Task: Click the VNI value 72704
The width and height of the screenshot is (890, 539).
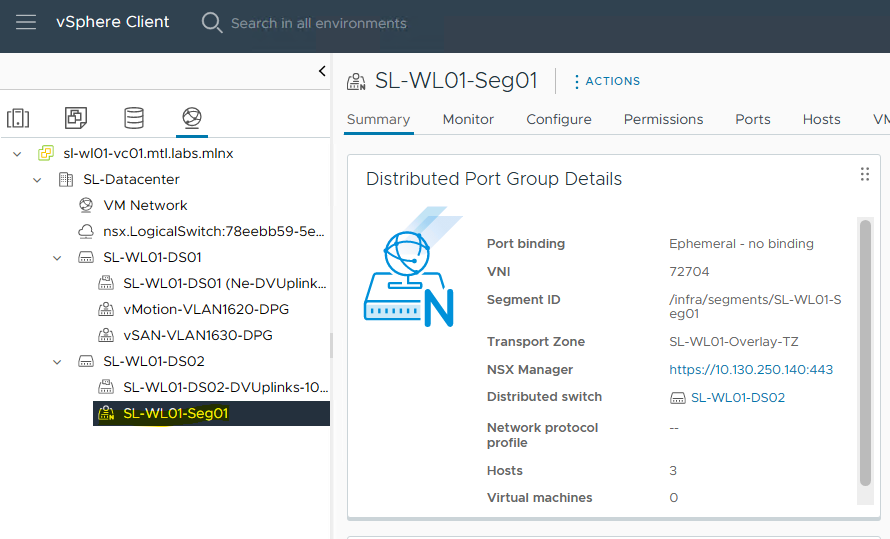Action: pos(689,272)
